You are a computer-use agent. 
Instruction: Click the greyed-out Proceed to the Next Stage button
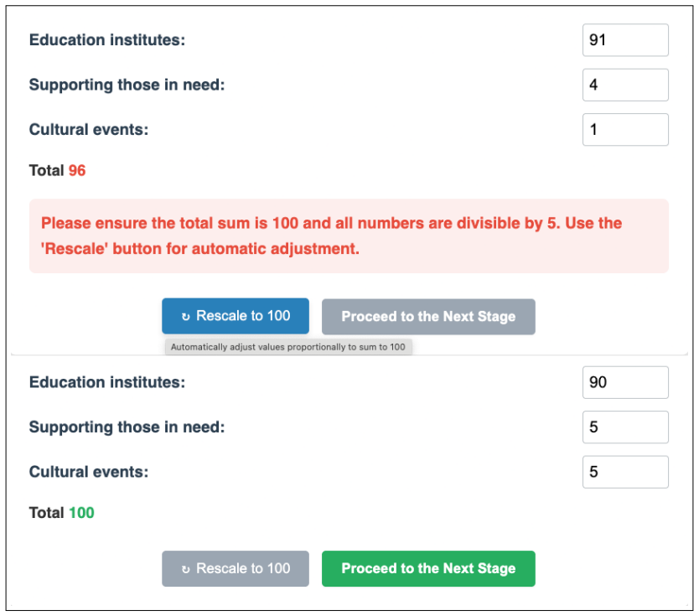428,317
